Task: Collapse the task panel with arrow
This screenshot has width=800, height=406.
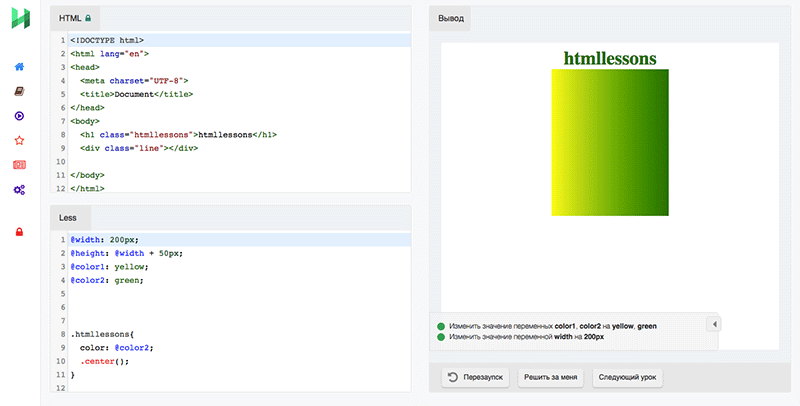Action: tap(712, 324)
